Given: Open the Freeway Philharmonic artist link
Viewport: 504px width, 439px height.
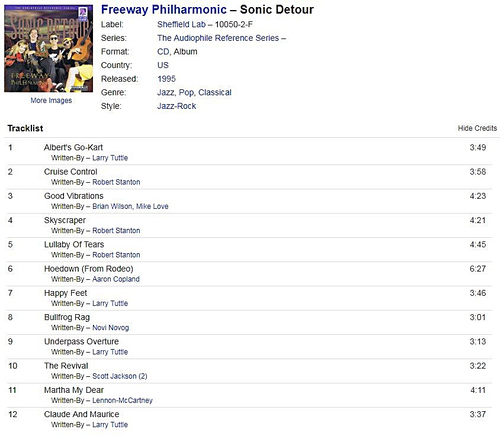Looking at the screenshot, I should coord(164,9).
